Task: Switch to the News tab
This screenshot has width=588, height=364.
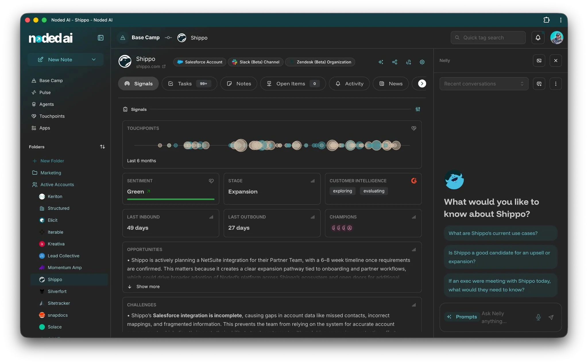Action: coord(391,84)
